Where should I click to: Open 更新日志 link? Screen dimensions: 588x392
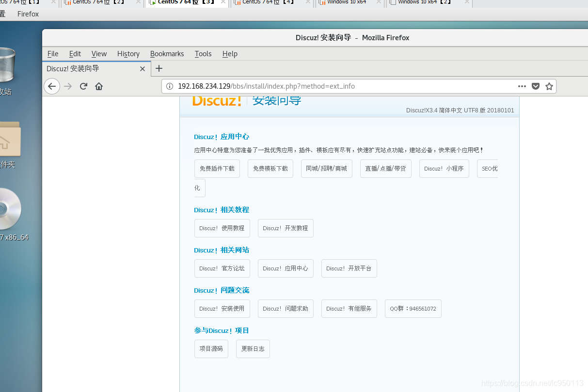253,349
